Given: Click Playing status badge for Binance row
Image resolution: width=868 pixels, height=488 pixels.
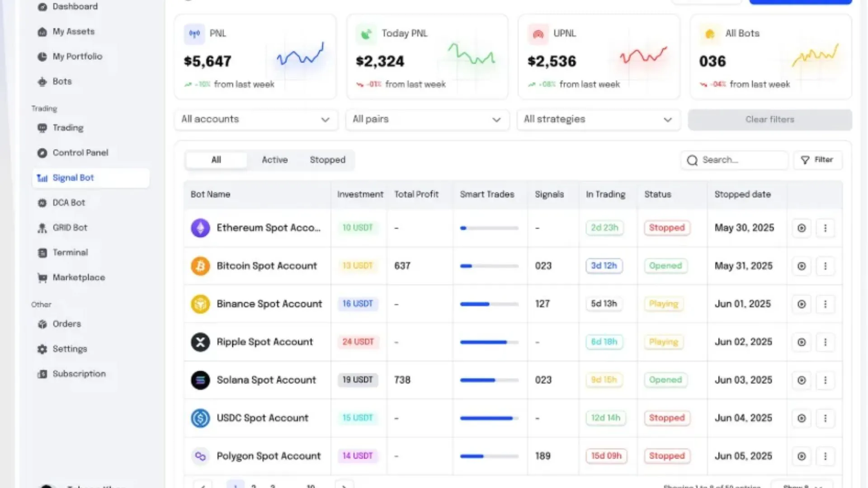Looking at the screenshot, I should [664, 304].
